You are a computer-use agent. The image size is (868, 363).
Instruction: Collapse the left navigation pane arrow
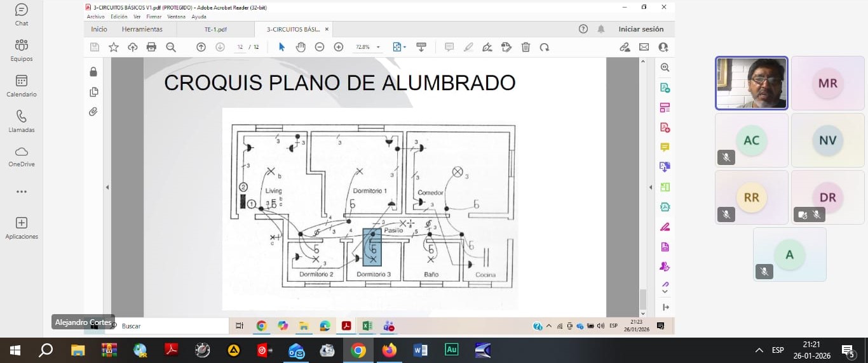[107, 187]
